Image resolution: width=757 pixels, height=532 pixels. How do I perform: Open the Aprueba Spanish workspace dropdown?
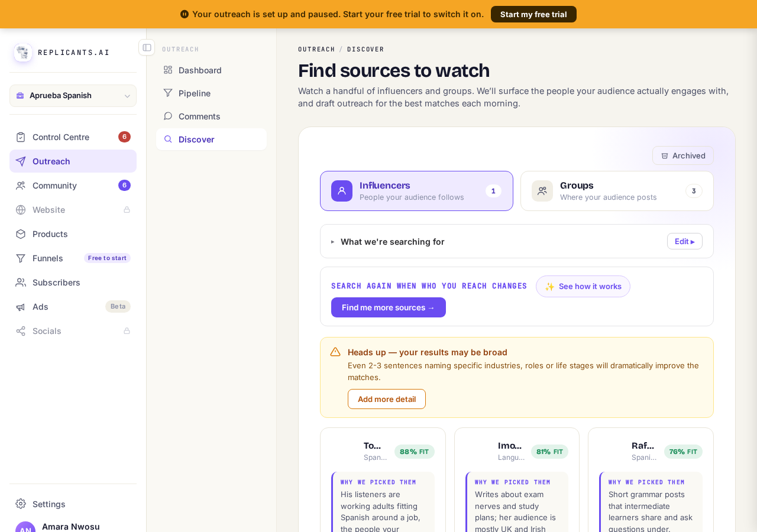tap(73, 96)
